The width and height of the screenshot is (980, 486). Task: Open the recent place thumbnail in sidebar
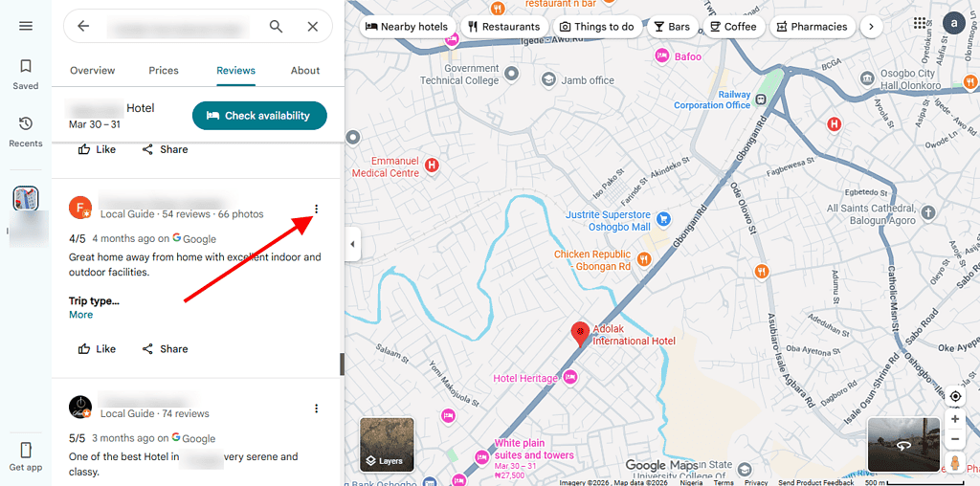26,199
